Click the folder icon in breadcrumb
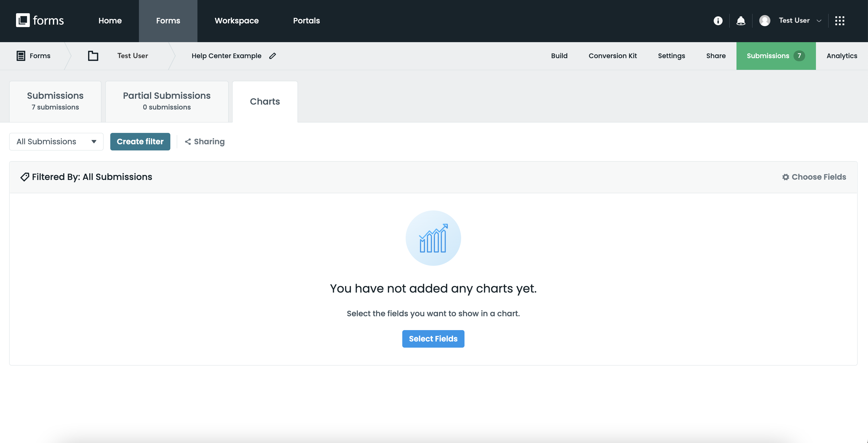The image size is (868, 443). pyautogui.click(x=93, y=56)
